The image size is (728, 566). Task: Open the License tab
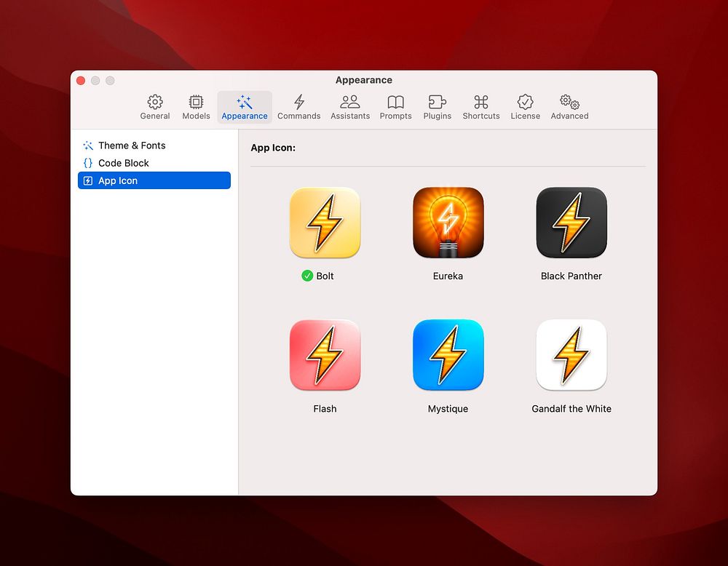525,107
